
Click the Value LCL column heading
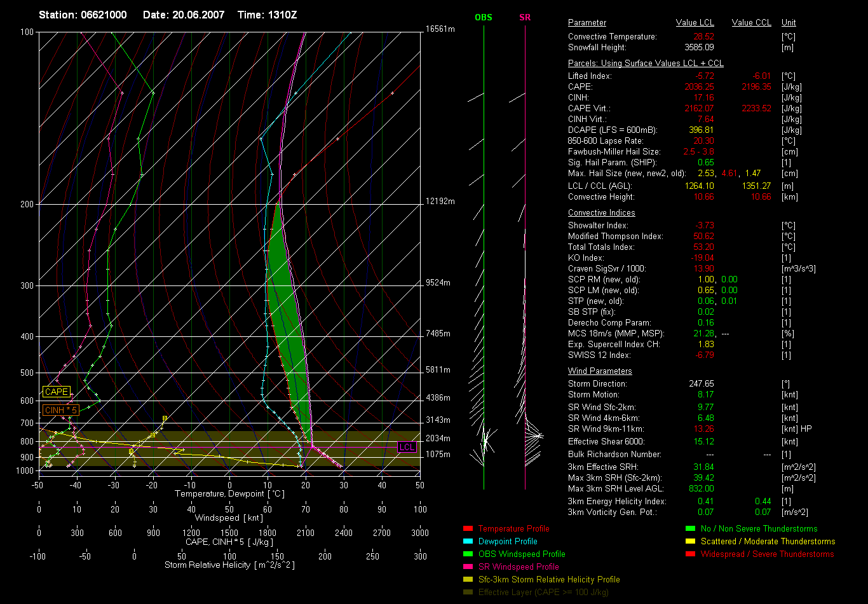[x=696, y=22]
